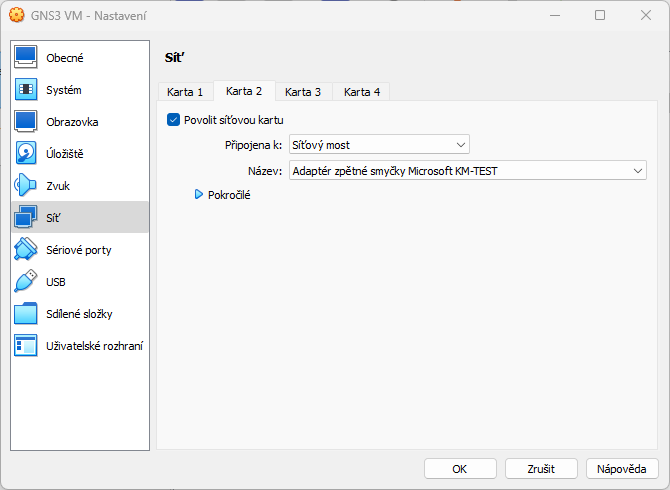Open the Název adapter dropdown
The width and height of the screenshot is (670, 490).
pos(467,170)
